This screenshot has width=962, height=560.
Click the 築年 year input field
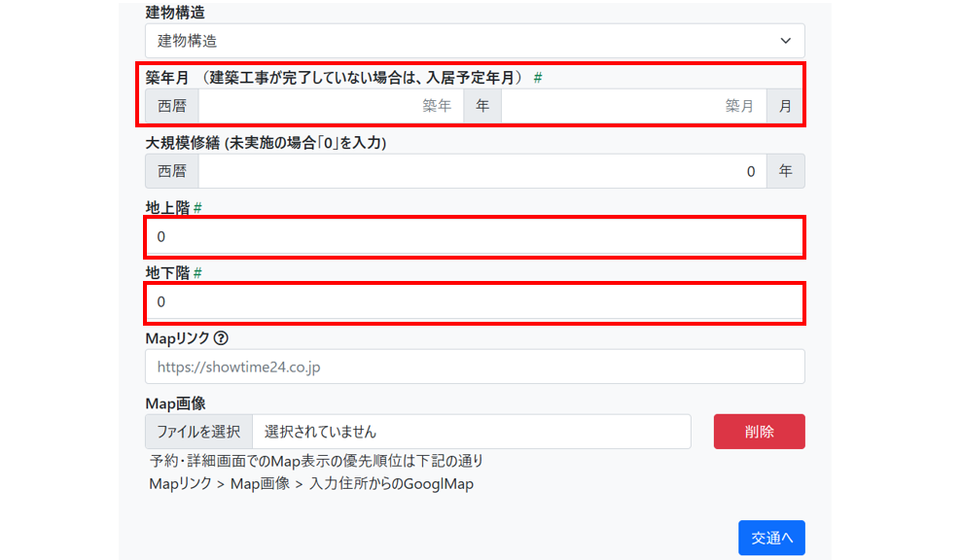pyautogui.click(x=331, y=106)
